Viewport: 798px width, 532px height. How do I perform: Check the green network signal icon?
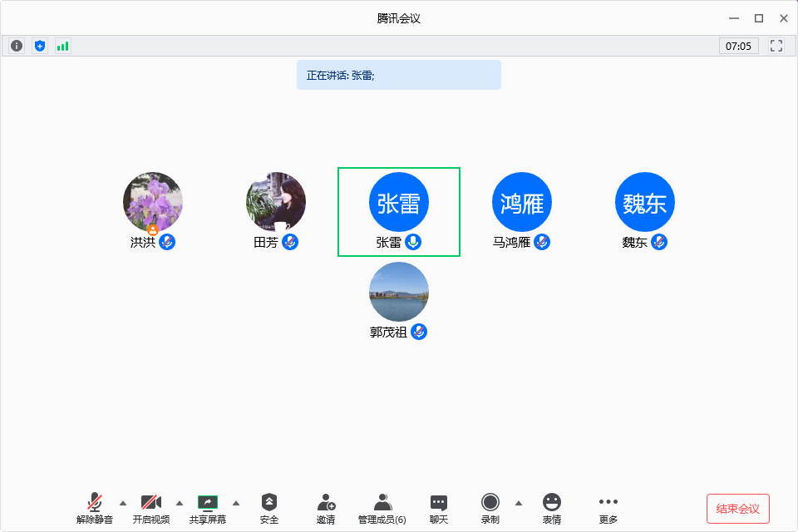pos(63,46)
